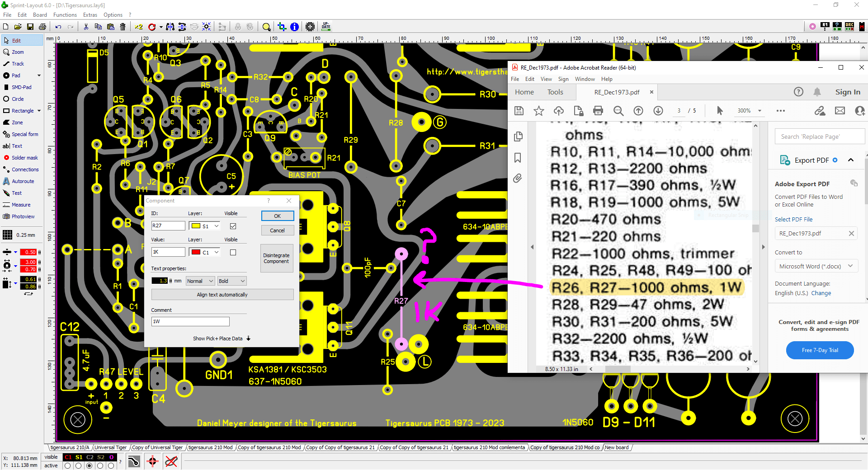Toggle ID text Visible checkbox
Screen dimensions: 868x470
[233, 226]
